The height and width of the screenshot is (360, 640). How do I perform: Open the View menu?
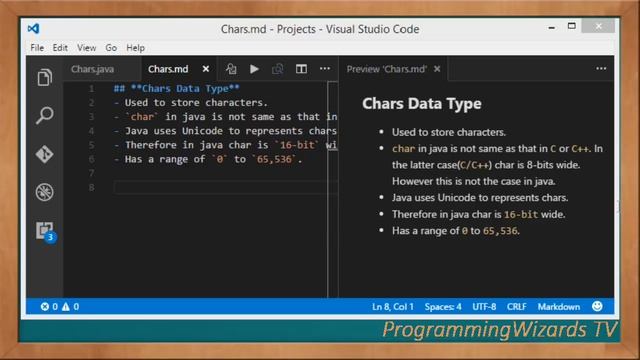[x=87, y=48]
